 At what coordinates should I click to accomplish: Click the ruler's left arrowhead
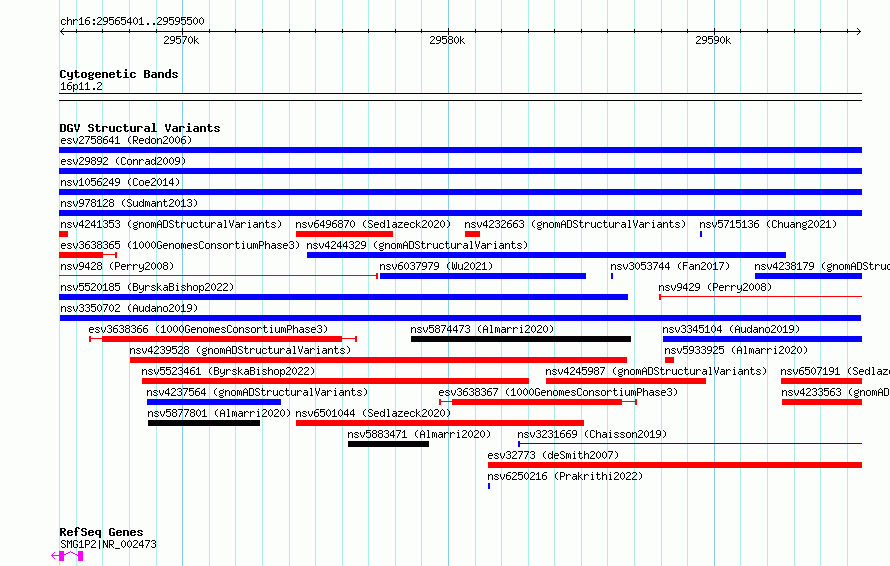coord(62,32)
